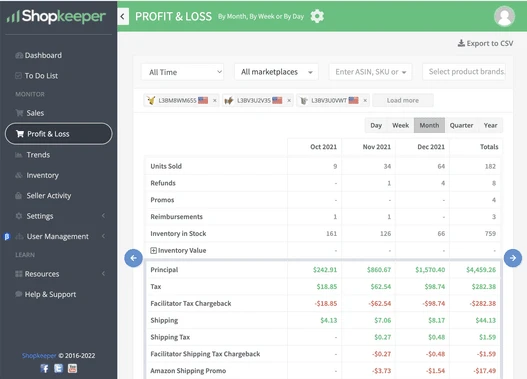Switch to the Quarter view

(x=461, y=125)
